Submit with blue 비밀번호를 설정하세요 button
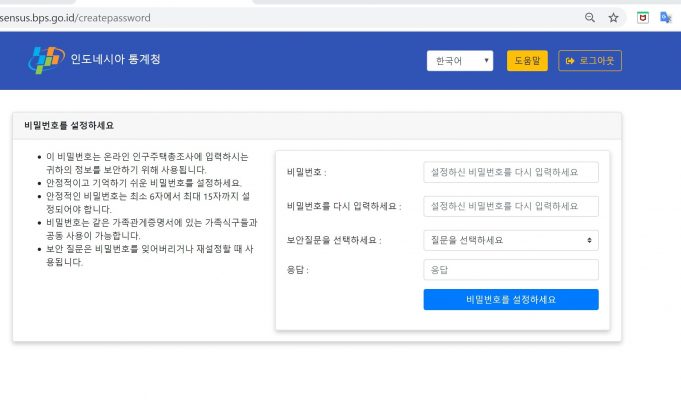The height and width of the screenshot is (400, 681). [511, 299]
